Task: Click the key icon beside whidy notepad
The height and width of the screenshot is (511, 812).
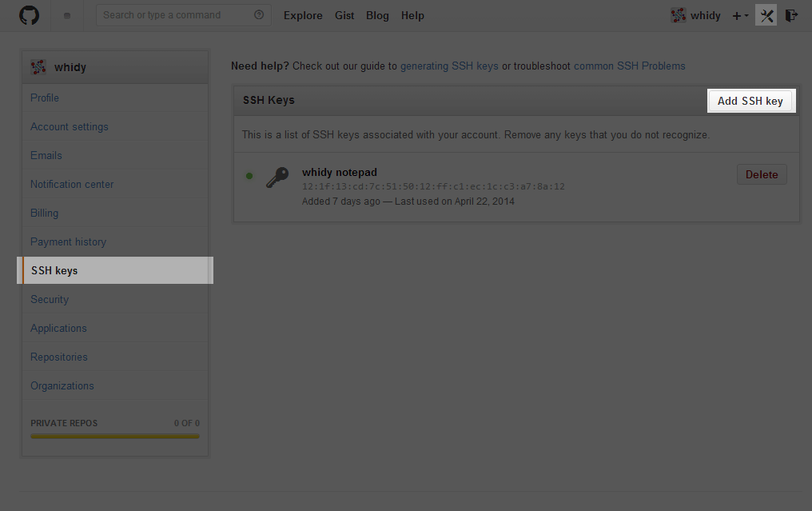Action: click(x=277, y=178)
